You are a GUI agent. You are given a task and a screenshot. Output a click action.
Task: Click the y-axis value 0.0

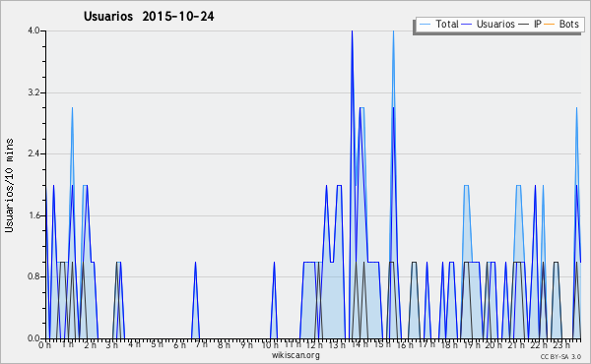[33, 338]
